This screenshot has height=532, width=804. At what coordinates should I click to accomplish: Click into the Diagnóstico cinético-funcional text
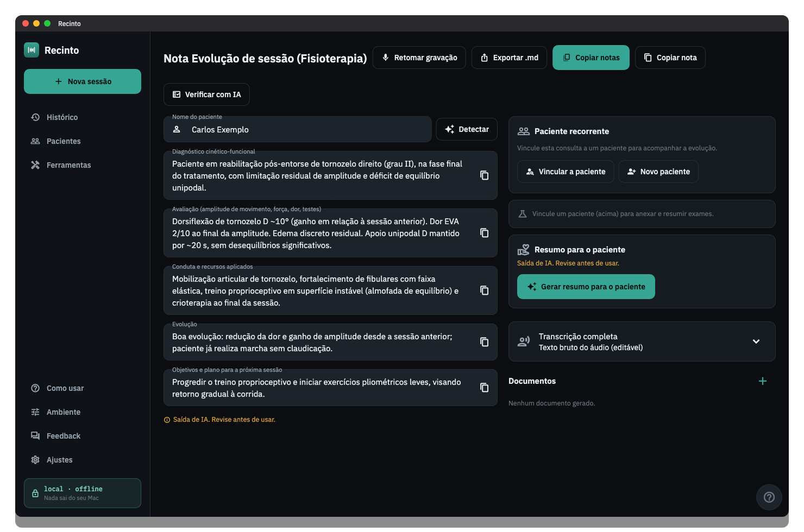pos(318,176)
